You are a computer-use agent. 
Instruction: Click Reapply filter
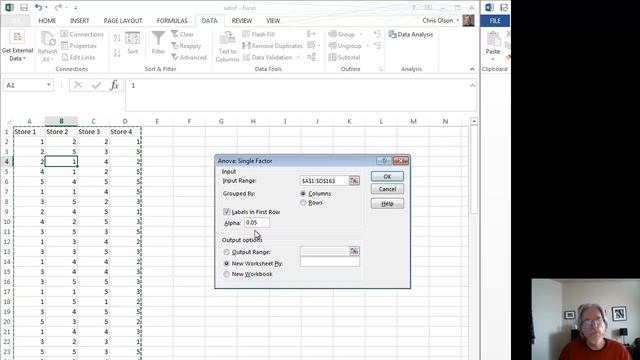[186, 46]
